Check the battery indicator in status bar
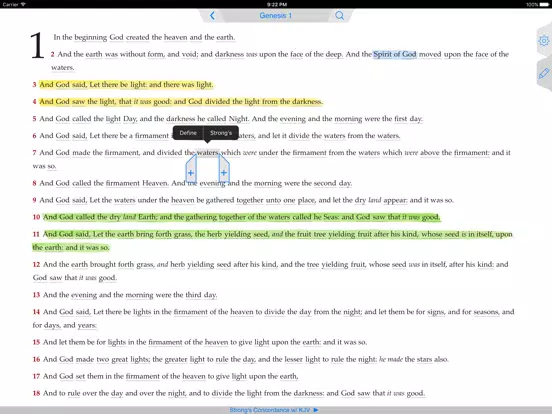 [544, 5]
